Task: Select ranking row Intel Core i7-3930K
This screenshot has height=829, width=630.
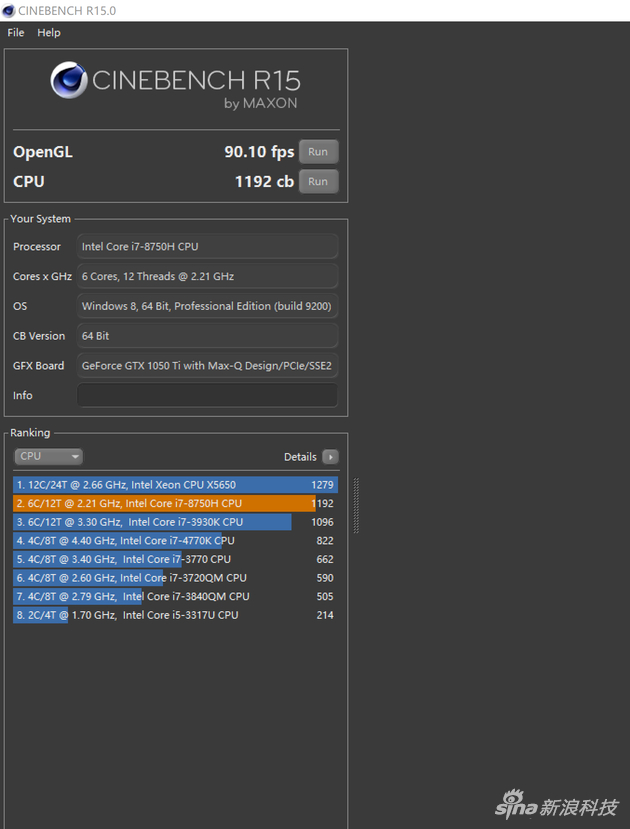Action: pyautogui.click(x=175, y=522)
